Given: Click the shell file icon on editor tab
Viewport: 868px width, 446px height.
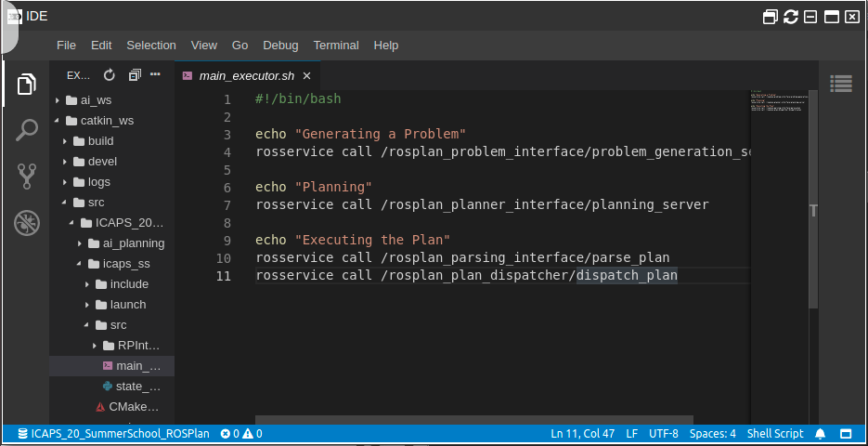Looking at the screenshot, I should 188,75.
